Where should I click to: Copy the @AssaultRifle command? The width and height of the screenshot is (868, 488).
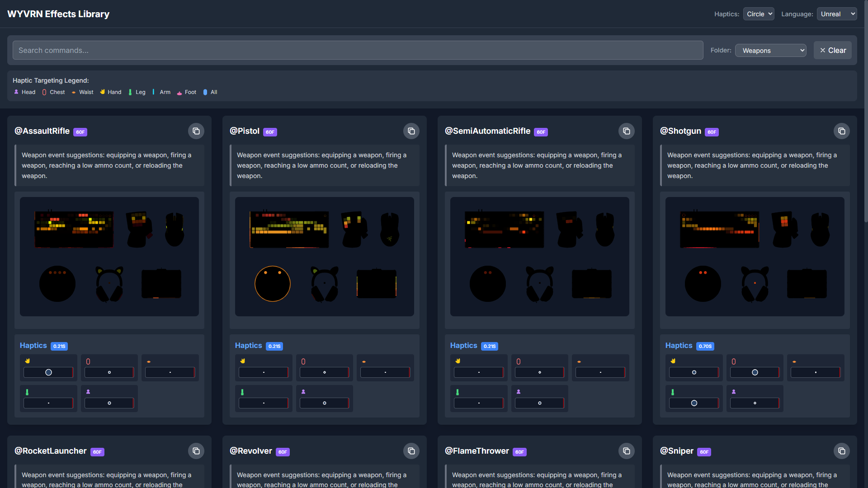tap(196, 131)
